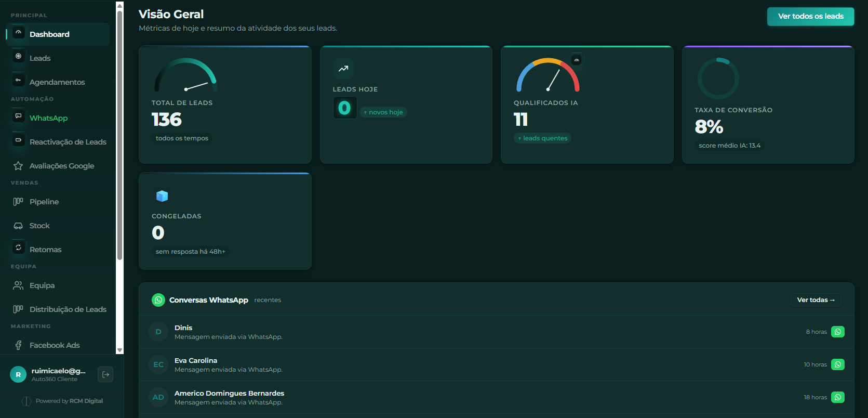This screenshot has height=418, width=868.
Task: Click the Distribuição de Leads icon
Action: coord(18,309)
